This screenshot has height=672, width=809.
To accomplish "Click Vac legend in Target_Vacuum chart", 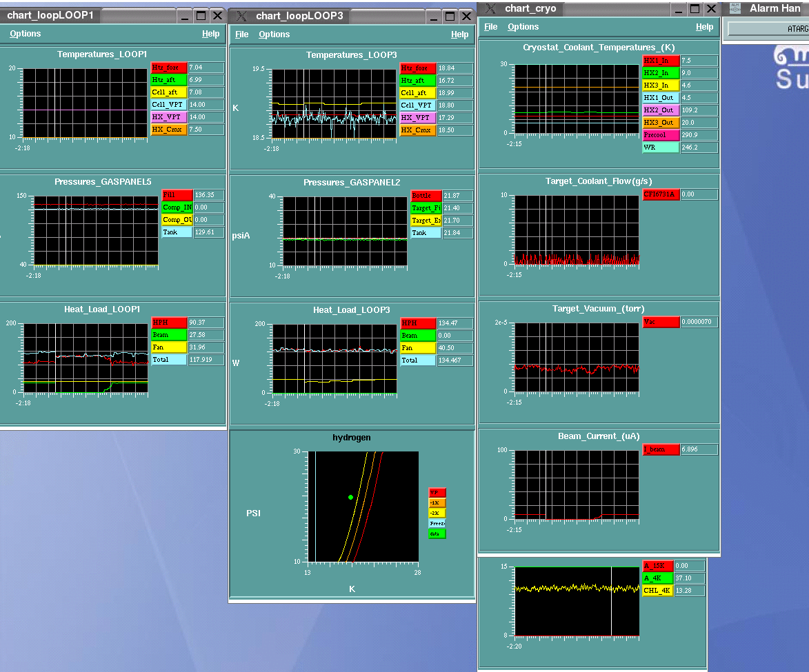I will 661,321.
